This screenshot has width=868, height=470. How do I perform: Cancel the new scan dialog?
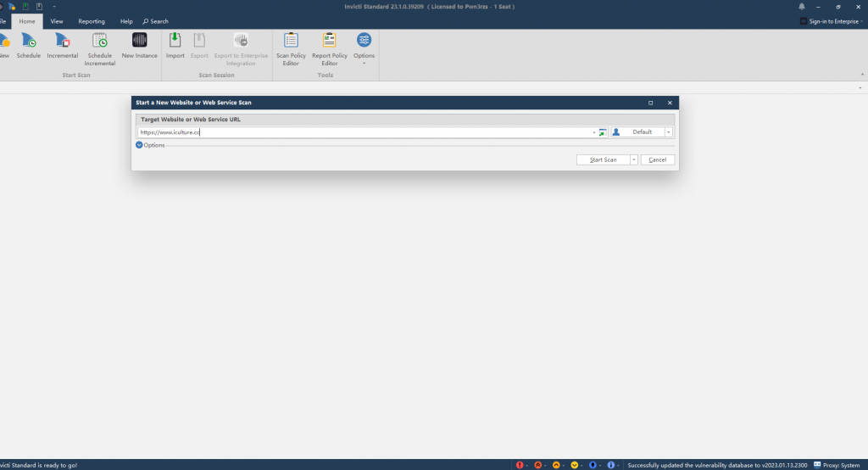click(x=657, y=159)
